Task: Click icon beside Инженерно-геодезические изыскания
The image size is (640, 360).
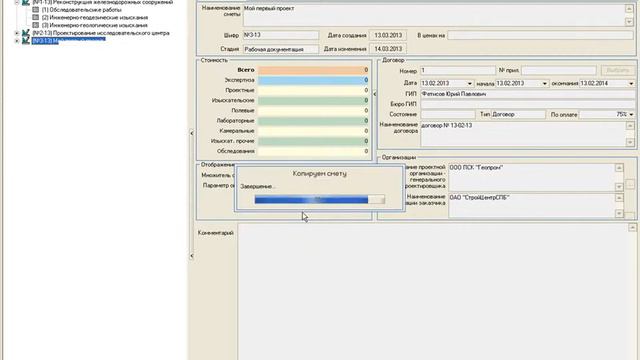Action: point(36,18)
